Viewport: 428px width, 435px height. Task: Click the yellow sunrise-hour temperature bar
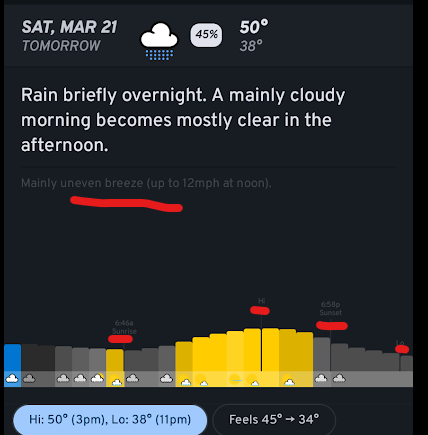pos(115,360)
